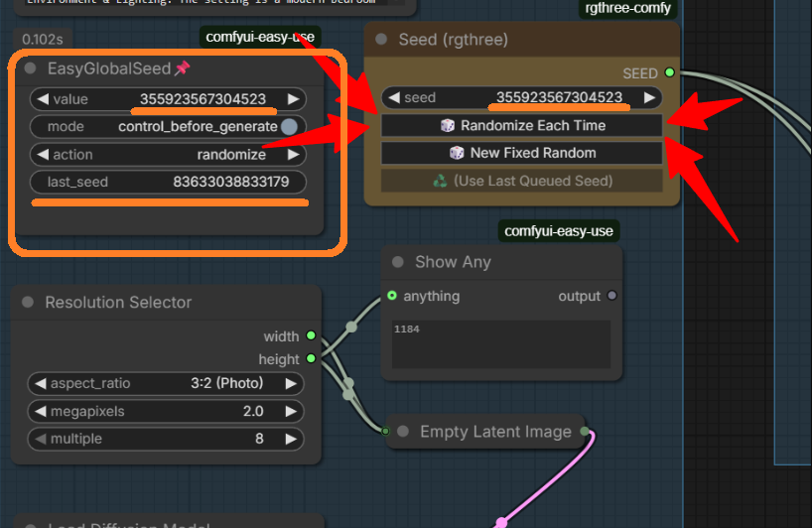Screen dimensions: 812x528
Task: Click the Resolution Selector title text
Action: tap(118, 303)
